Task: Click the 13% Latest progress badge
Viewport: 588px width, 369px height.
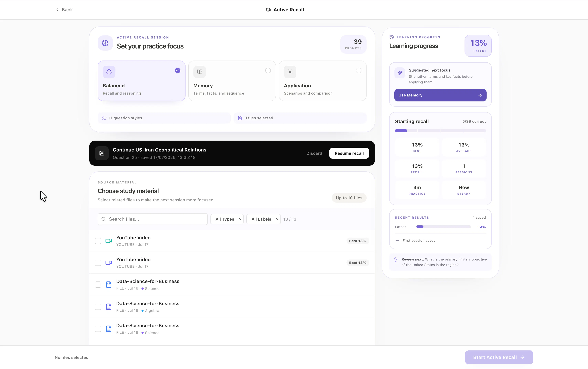Action: [478, 46]
